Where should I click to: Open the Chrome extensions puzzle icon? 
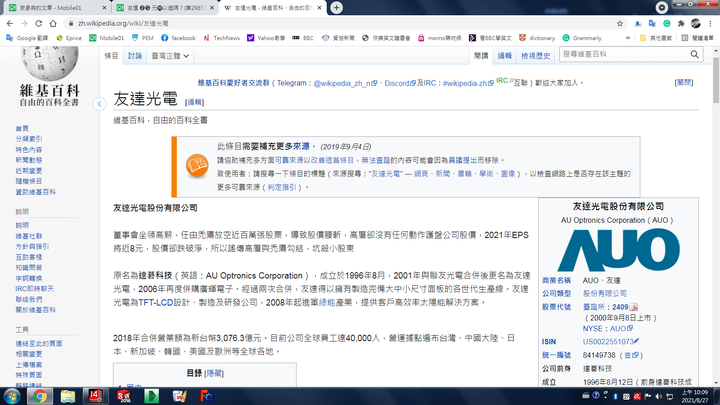[x=681, y=23]
